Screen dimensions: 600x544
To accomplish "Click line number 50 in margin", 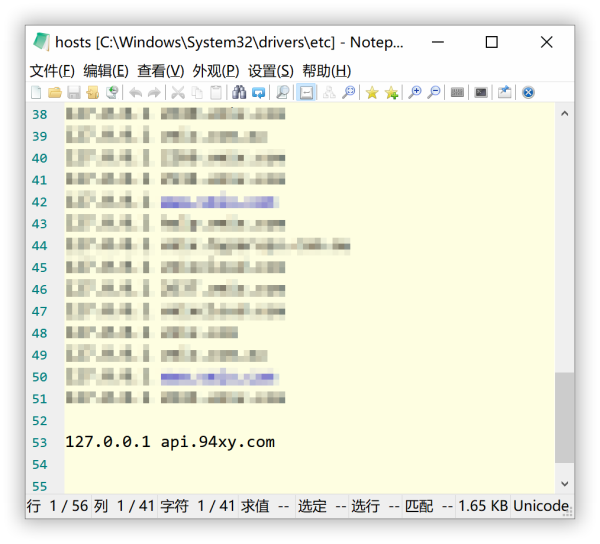I will (x=39, y=377).
